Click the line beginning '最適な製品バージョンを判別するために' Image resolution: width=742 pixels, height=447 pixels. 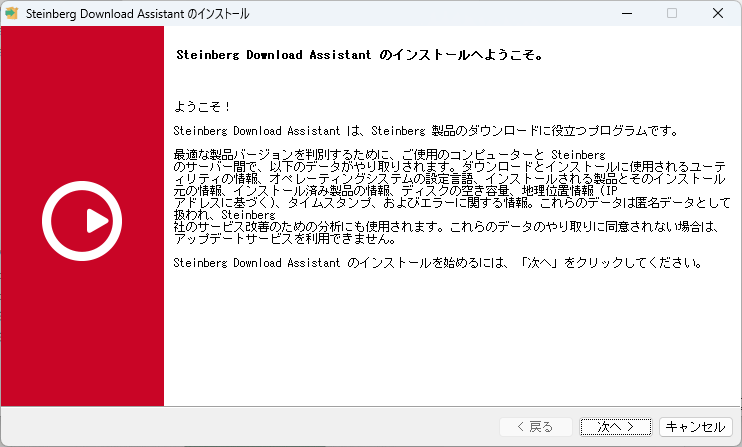[389, 155]
